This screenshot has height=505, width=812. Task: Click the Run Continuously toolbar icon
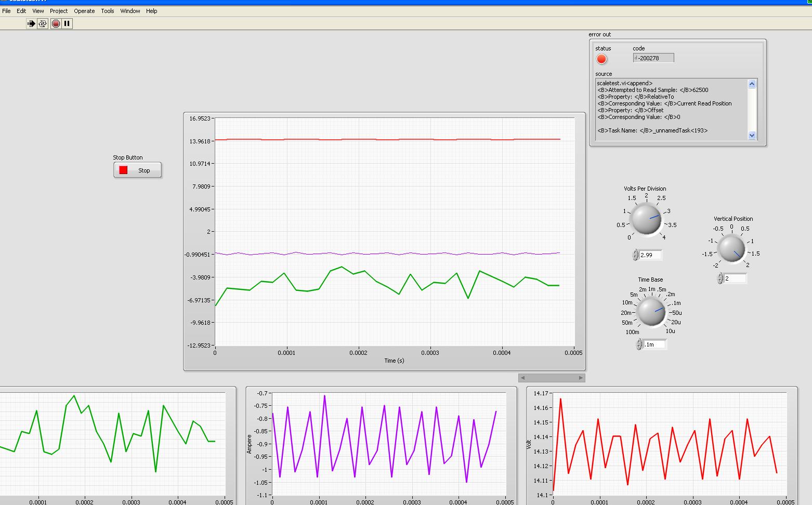pos(43,23)
